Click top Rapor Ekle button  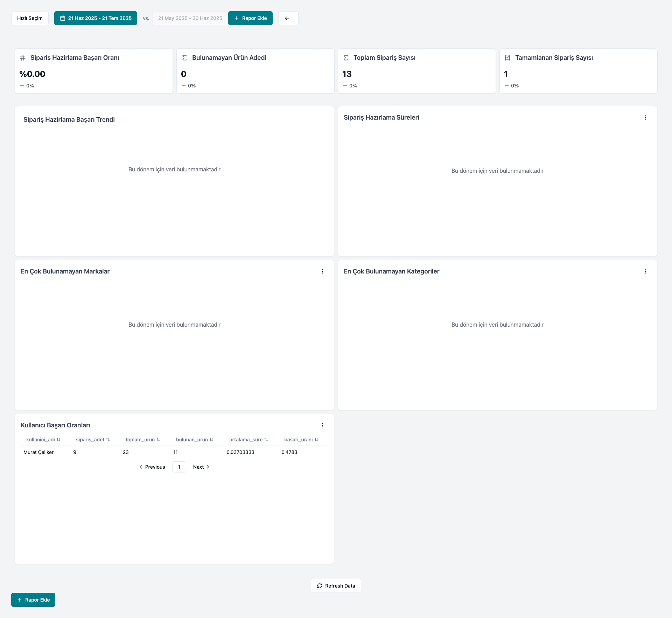[x=250, y=18]
